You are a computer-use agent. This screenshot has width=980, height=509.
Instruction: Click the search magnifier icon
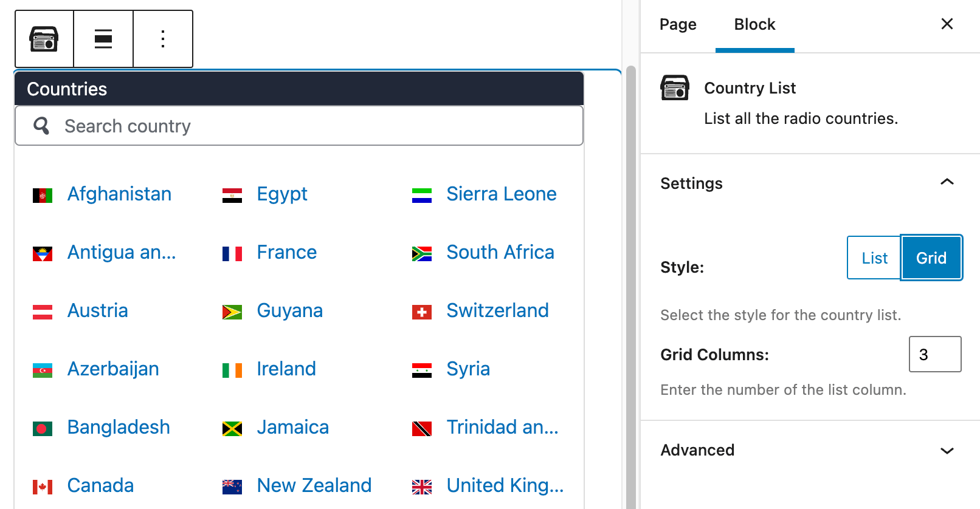coord(41,126)
